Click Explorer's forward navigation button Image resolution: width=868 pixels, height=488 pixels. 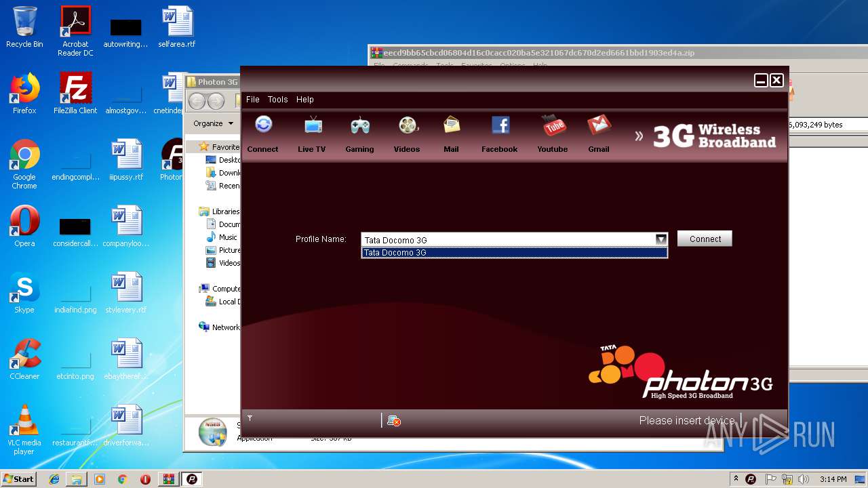point(216,102)
